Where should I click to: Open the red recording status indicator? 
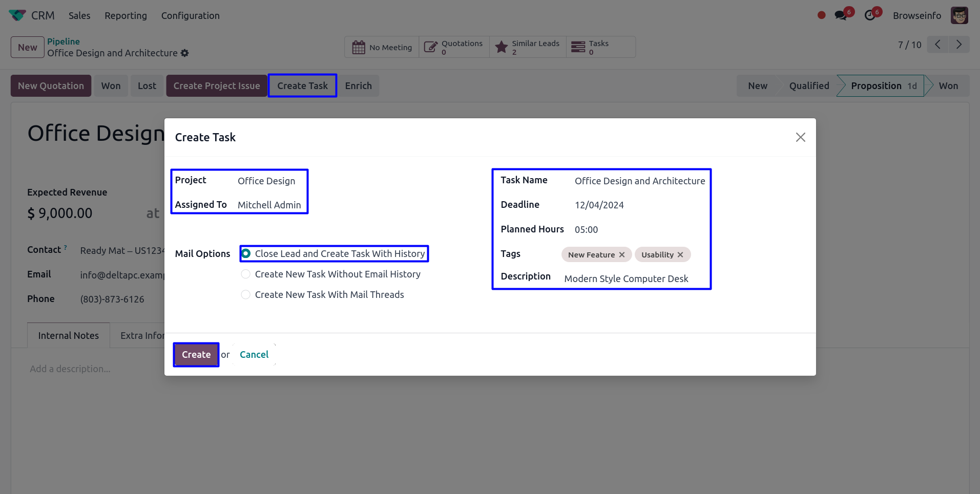click(822, 15)
